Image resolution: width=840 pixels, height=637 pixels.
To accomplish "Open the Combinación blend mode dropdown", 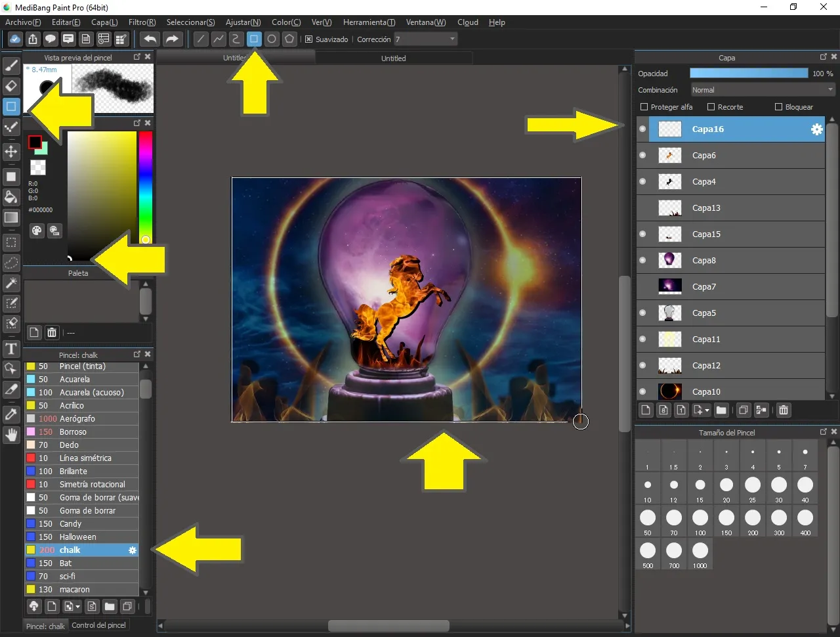I will pyautogui.click(x=763, y=90).
